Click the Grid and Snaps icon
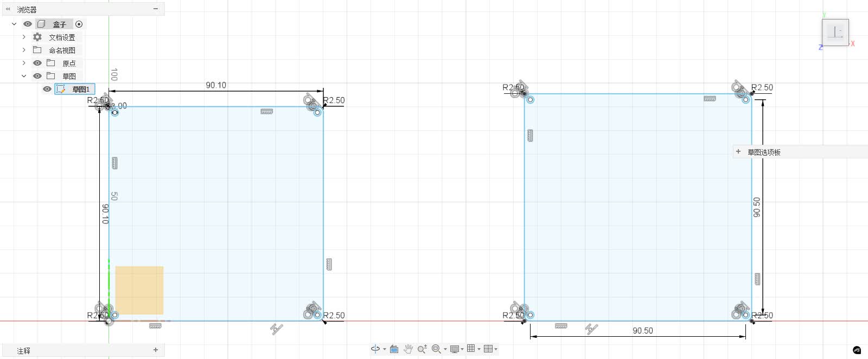The width and height of the screenshot is (868, 359). pyautogui.click(x=471, y=348)
